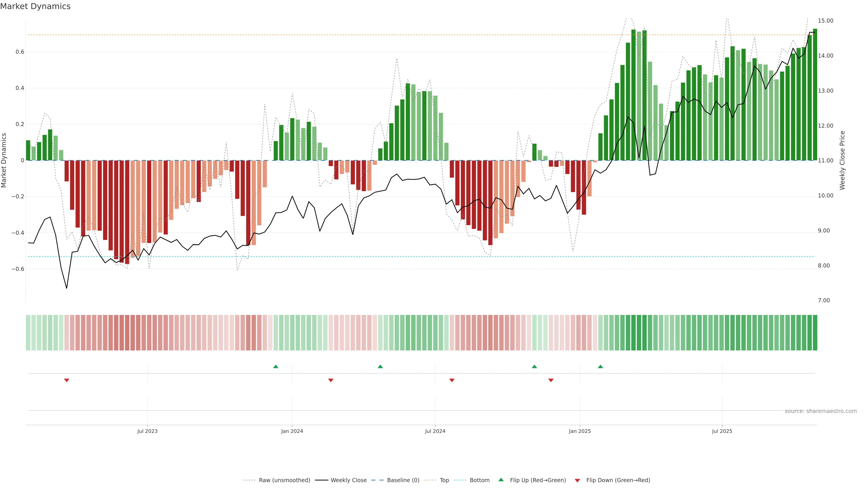Click the last green flip-up triangle marker

(600, 366)
